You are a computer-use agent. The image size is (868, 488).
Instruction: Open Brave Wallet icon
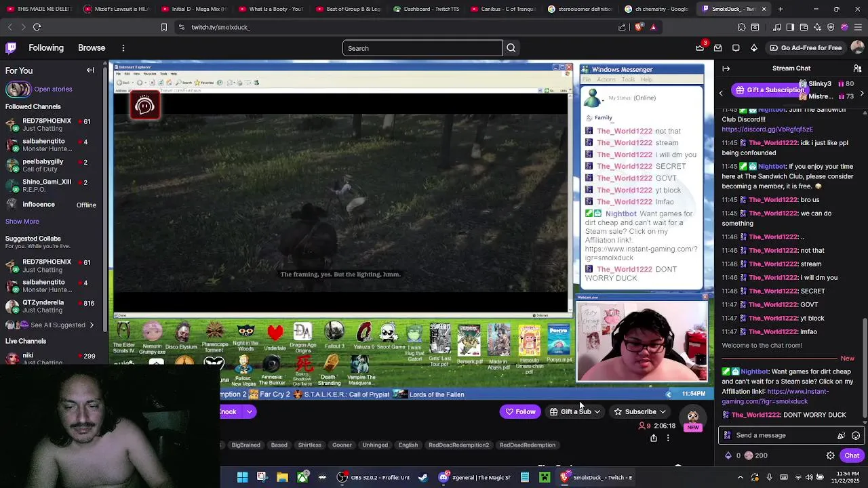tap(804, 27)
